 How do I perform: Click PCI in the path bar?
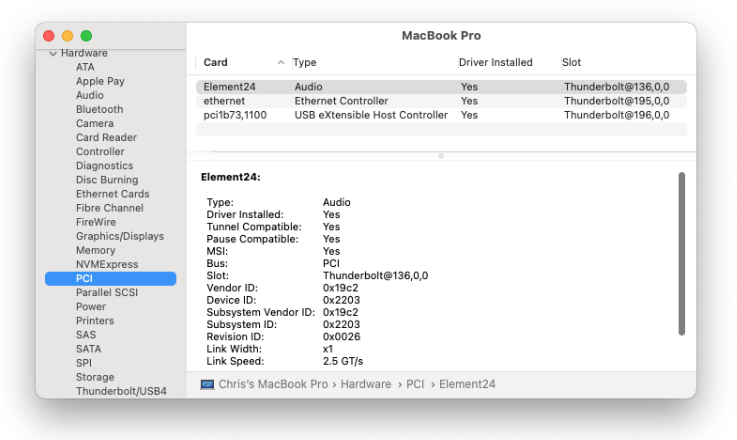415,384
